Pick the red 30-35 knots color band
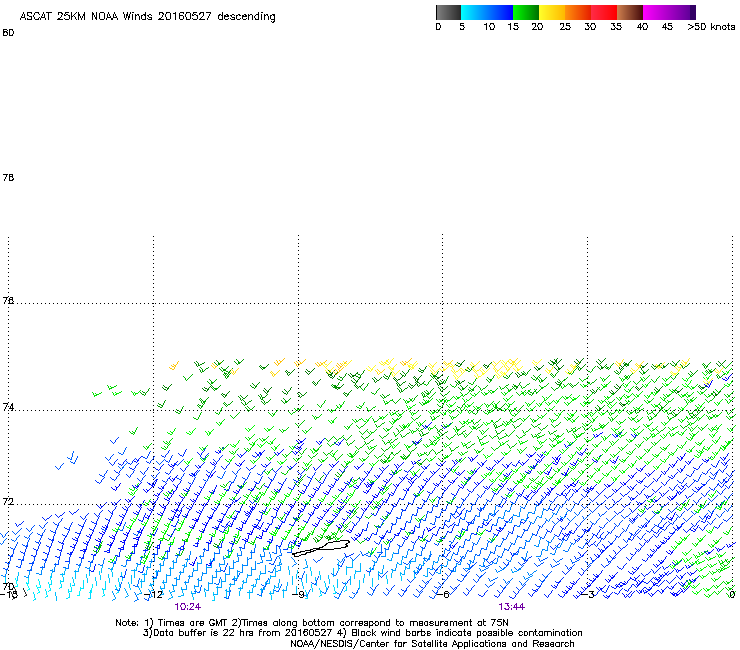This screenshot has height=650, width=740. 604,12
